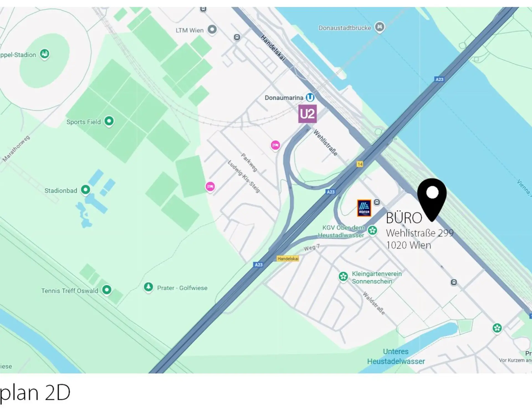Screen dimensions: 532x412
Task: Click the Unteres Heustadelwasser water label
Action: click(396, 357)
